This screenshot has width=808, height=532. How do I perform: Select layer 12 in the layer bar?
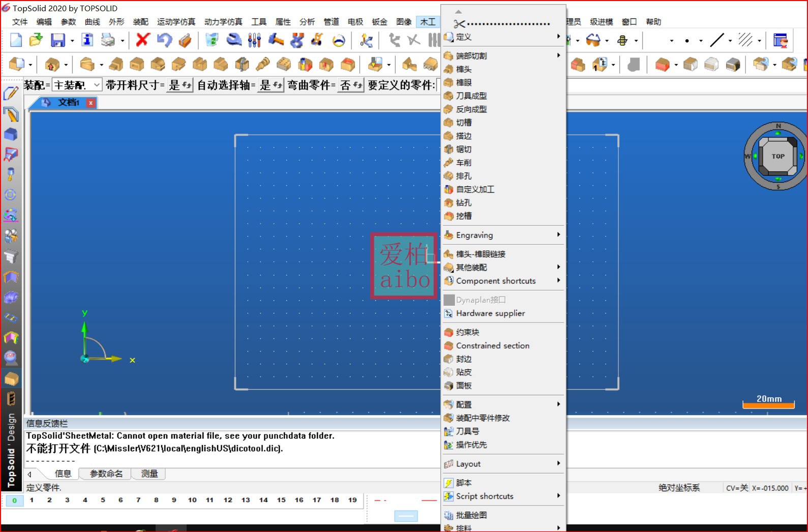(228, 500)
